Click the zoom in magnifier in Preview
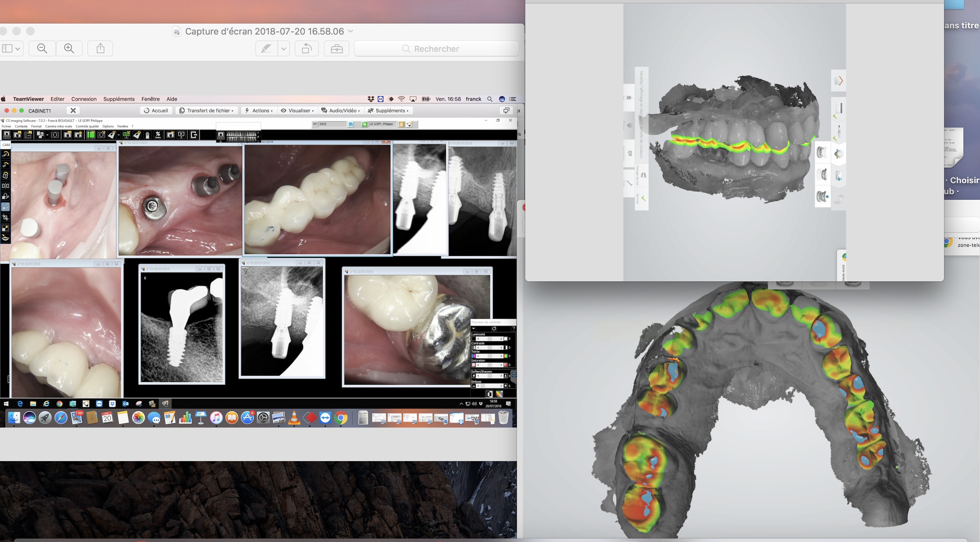Screen dimensions: 980x542 coord(69,48)
